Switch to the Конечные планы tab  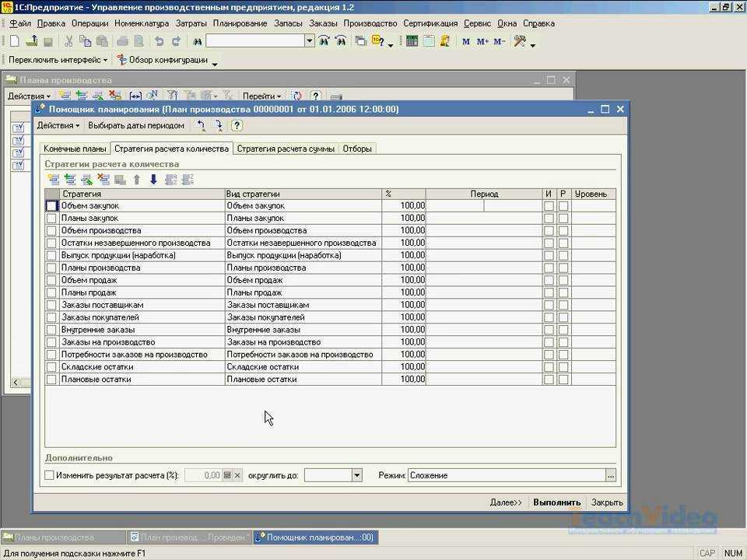pos(75,149)
